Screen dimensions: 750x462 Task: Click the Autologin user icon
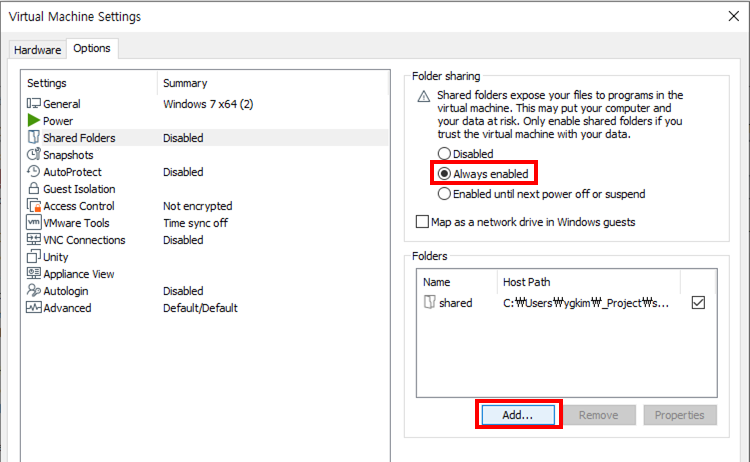(x=33, y=290)
